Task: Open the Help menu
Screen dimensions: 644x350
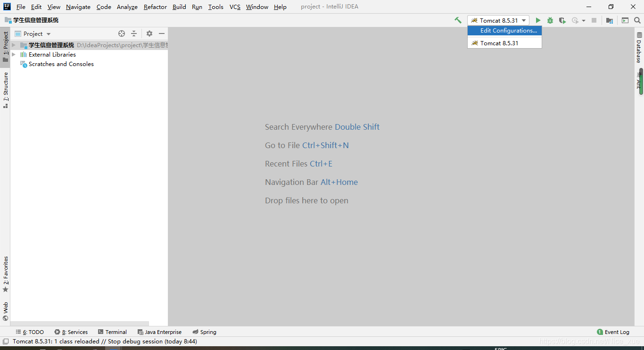Action: click(x=280, y=7)
